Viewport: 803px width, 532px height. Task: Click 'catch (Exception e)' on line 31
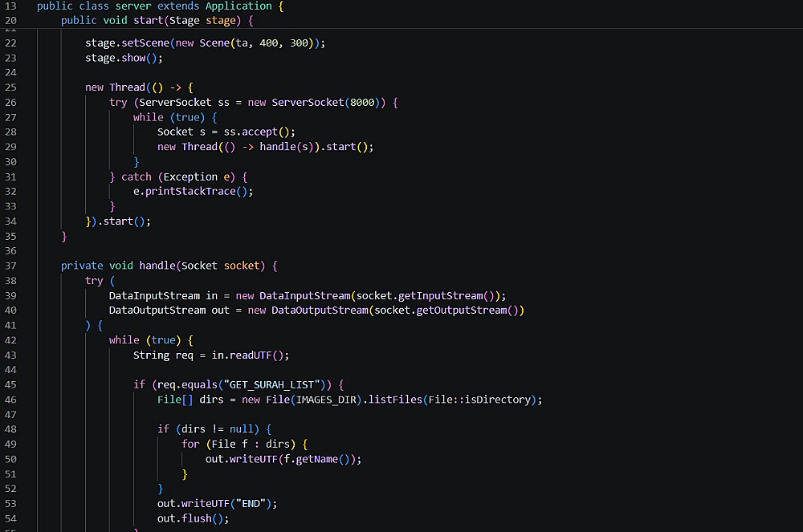click(178, 177)
